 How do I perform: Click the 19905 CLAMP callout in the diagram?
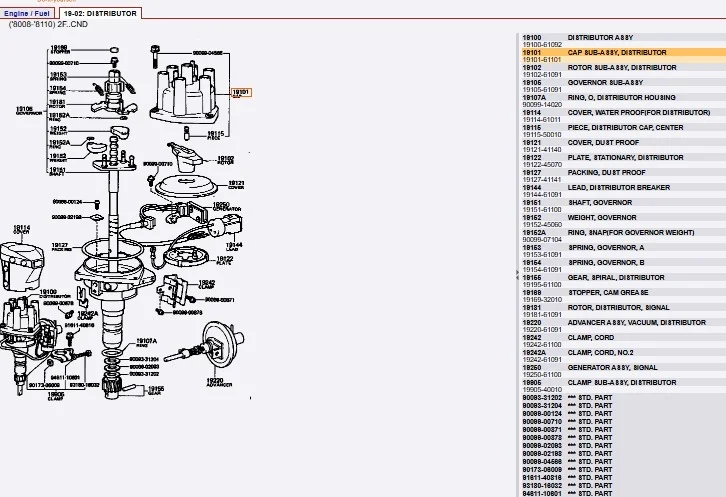[x=56, y=396]
